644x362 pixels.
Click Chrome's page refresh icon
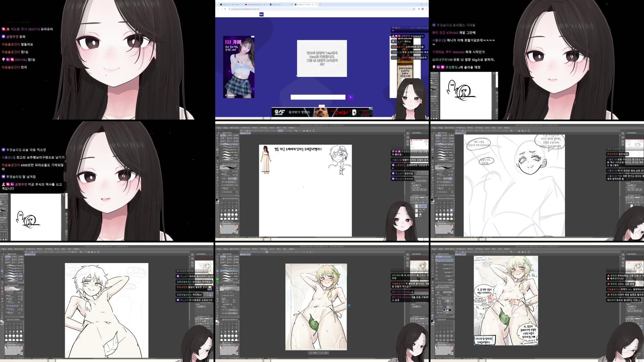pos(225,9)
